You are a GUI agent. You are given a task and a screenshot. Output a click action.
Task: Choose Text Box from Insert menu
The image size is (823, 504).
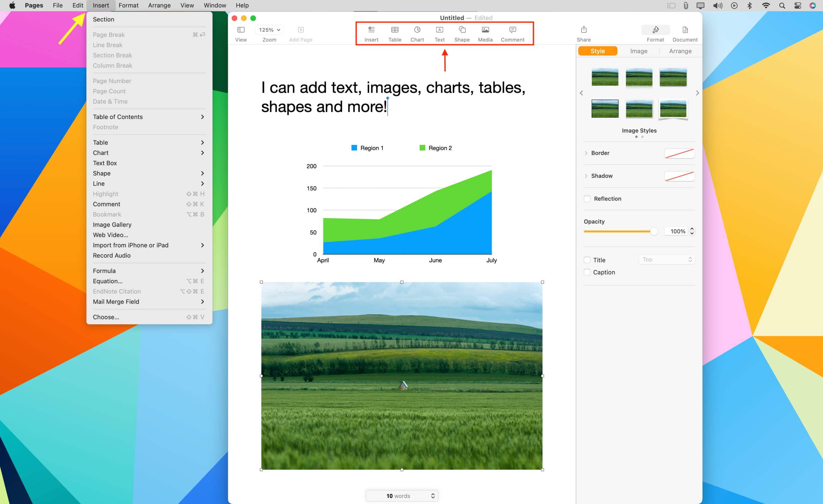[x=149, y=163]
